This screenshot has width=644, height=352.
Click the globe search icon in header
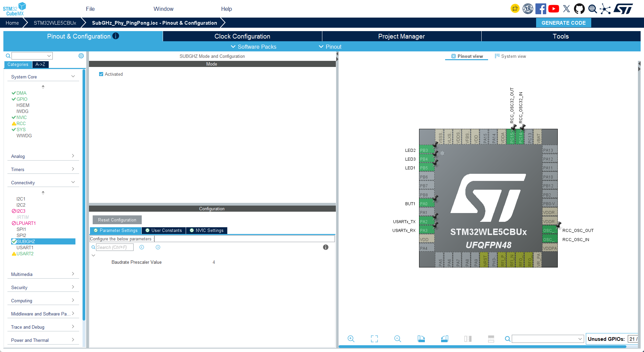pyautogui.click(x=592, y=9)
